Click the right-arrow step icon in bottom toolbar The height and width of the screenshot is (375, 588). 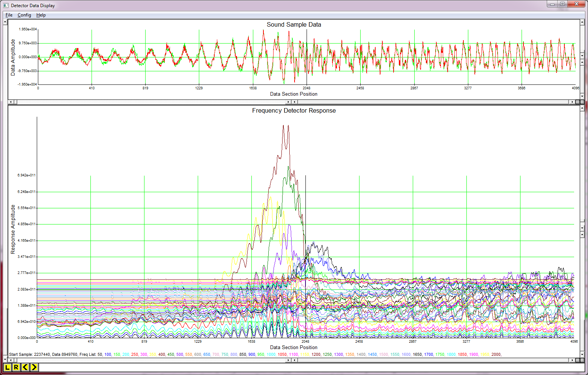click(x=33, y=367)
